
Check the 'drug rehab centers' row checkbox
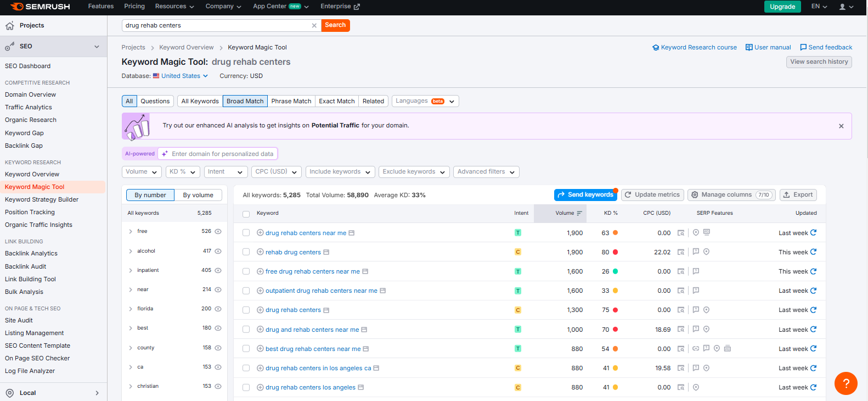click(246, 310)
